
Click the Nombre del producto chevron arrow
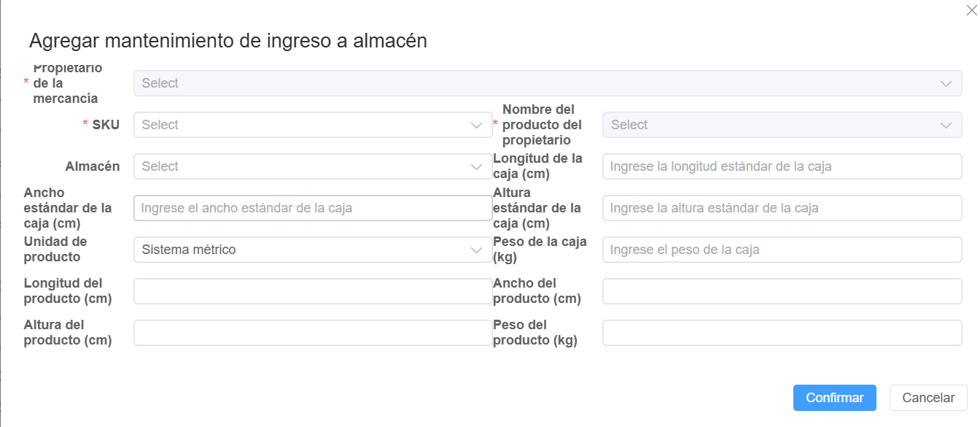[946, 125]
